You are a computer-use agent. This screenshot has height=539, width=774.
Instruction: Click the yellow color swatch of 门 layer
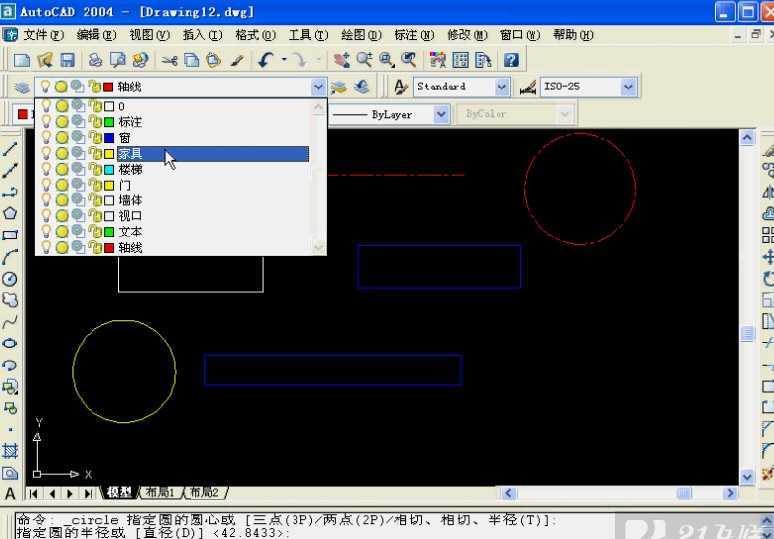tap(109, 186)
